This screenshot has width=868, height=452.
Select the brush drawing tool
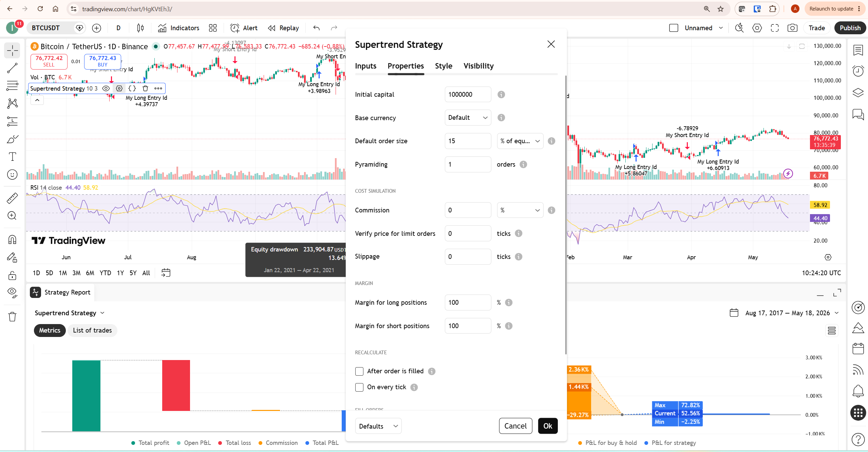[13, 139]
